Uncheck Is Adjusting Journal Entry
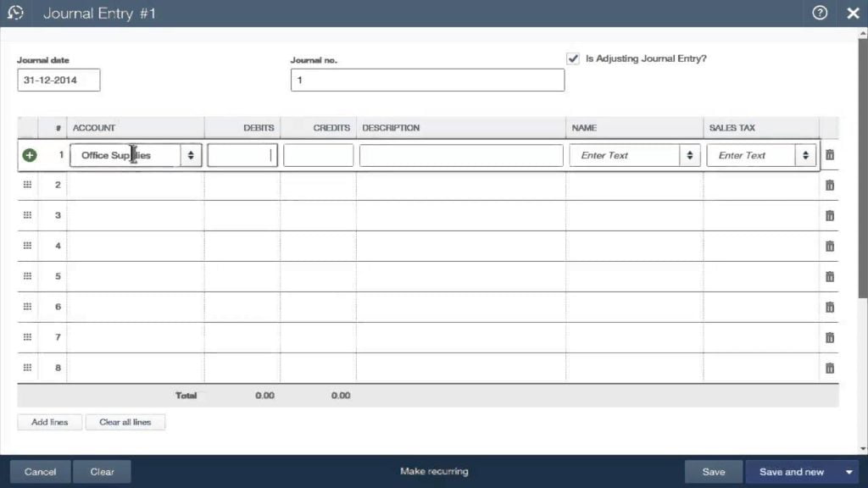868x488 pixels. click(572, 58)
